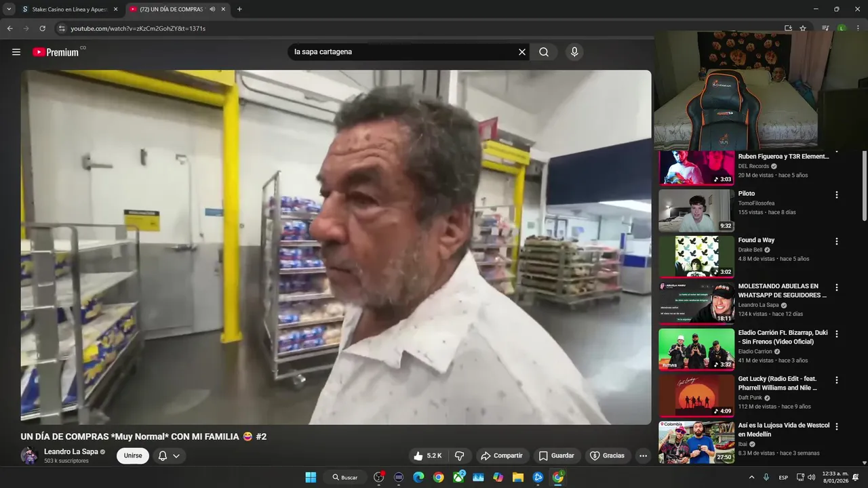The height and width of the screenshot is (488, 868).
Task: Open MOLESTANDO ABUELAS EN WHATSAPP video
Action: [x=783, y=291]
